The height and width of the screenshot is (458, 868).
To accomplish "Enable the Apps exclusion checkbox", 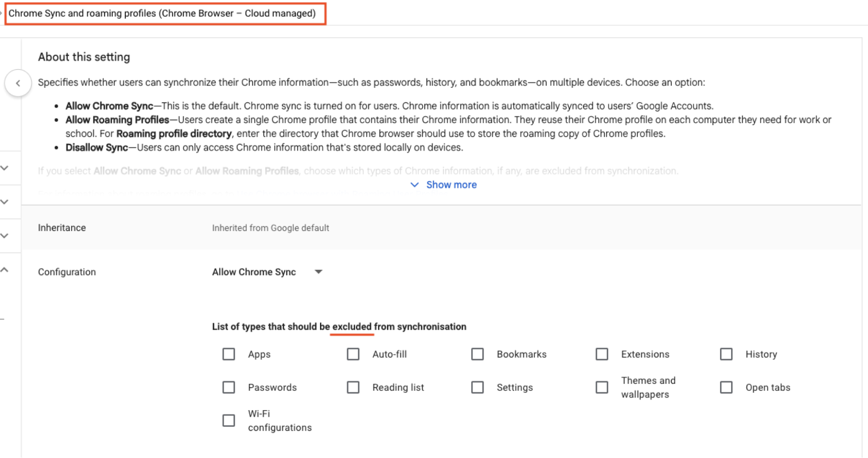I will pyautogui.click(x=229, y=354).
